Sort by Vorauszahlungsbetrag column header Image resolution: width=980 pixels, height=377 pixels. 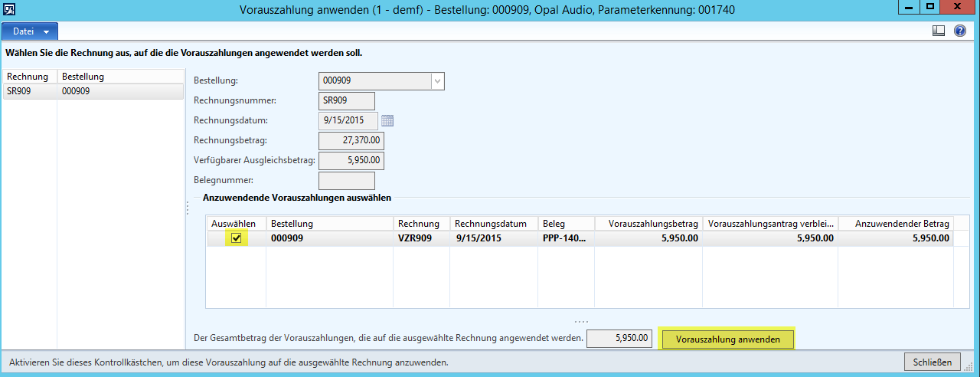pos(648,224)
